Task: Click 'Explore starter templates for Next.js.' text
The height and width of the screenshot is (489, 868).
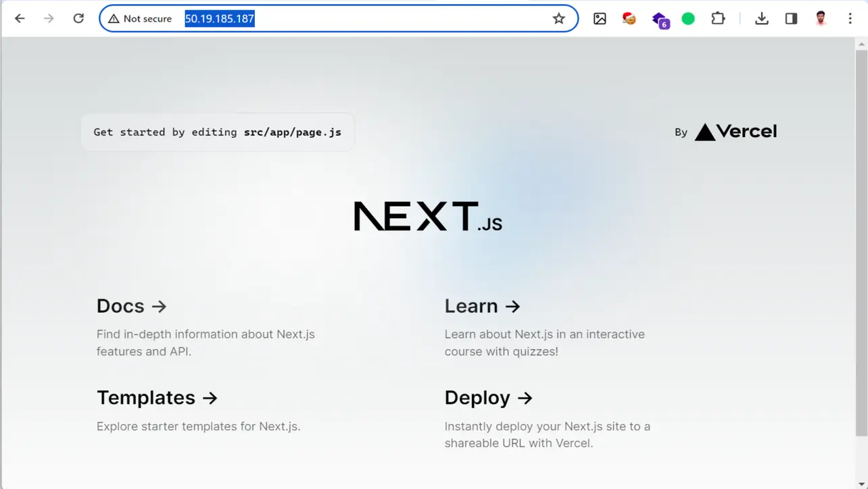Action: click(x=199, y=427)
